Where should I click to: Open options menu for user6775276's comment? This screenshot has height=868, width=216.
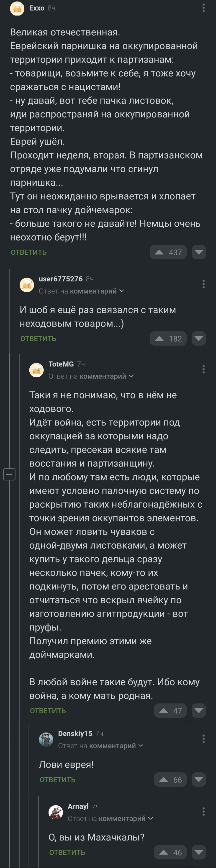coord(203,284)
